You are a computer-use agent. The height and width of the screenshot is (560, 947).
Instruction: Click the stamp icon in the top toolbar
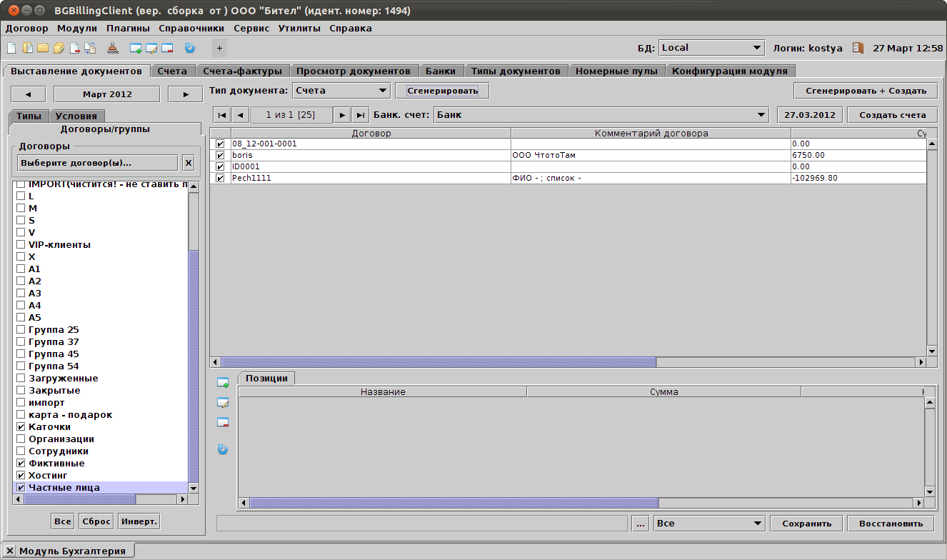113,49
